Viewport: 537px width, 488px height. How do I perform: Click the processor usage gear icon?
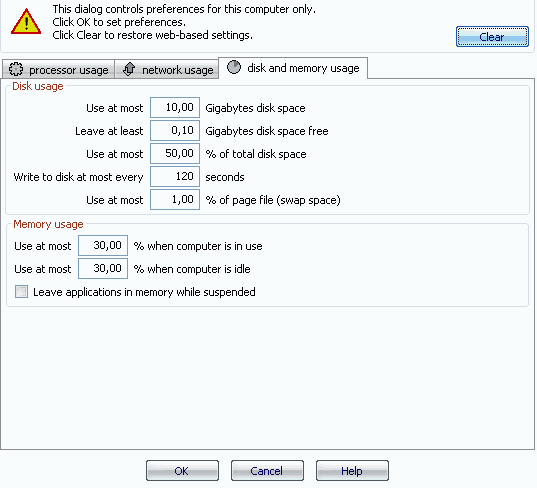coord(16,70)
